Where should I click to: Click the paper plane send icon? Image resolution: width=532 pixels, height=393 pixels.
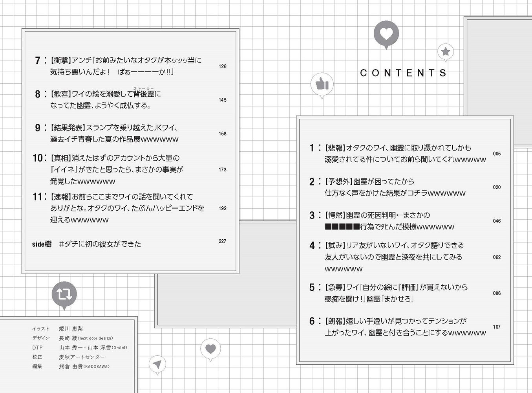click(x=157, y=365)
